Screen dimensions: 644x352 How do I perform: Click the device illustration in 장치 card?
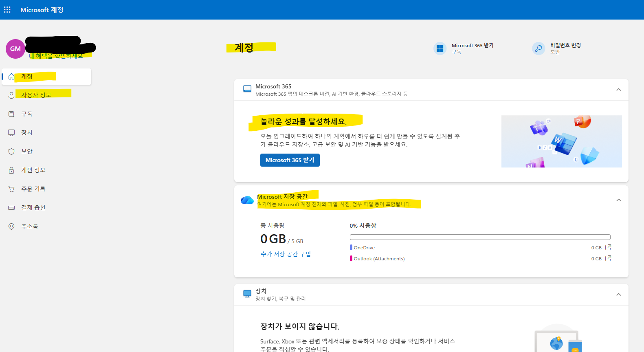tap(558, 338)
